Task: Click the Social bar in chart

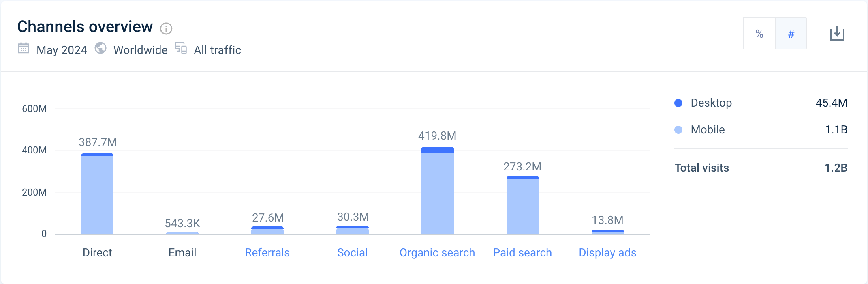Action: [x=353, y=230]
